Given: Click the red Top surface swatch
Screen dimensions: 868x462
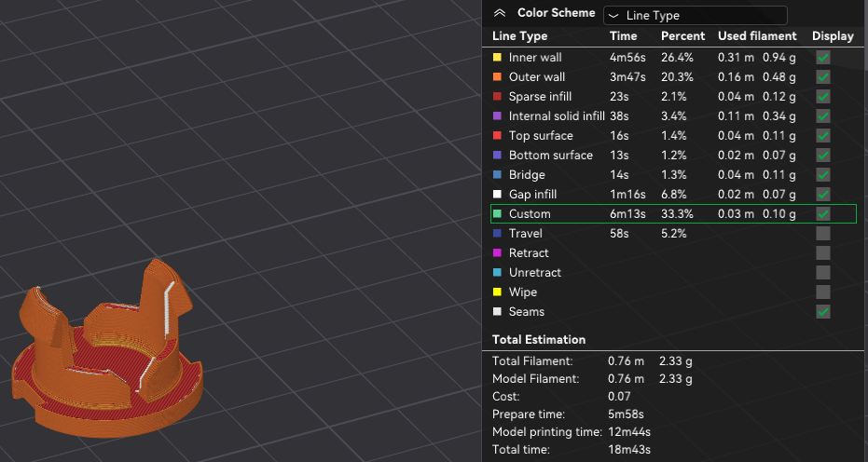Looking at the screenshot, I should click(x=497, y=136).
